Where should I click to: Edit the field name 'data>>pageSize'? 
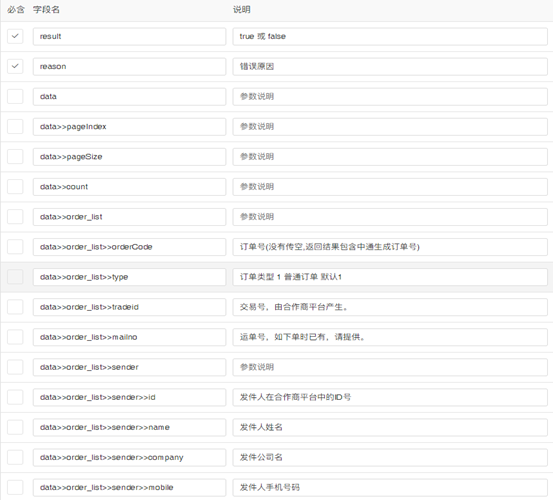(x=129, y=157)
